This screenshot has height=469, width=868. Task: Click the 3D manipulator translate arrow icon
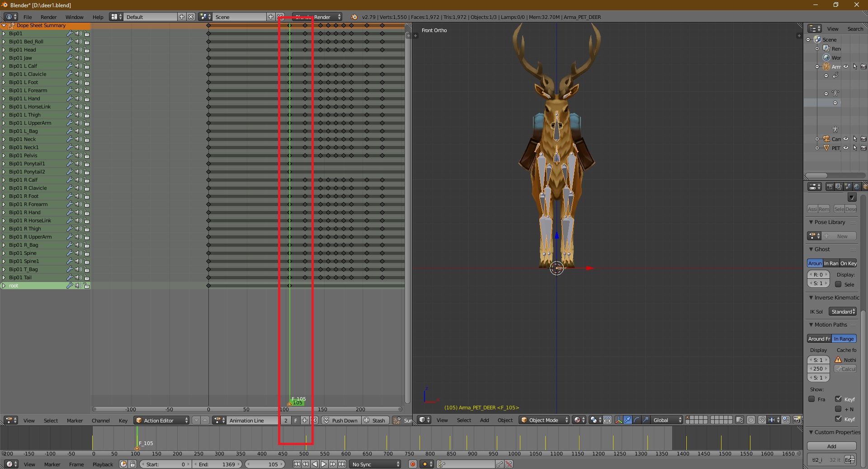pos(627,420)
